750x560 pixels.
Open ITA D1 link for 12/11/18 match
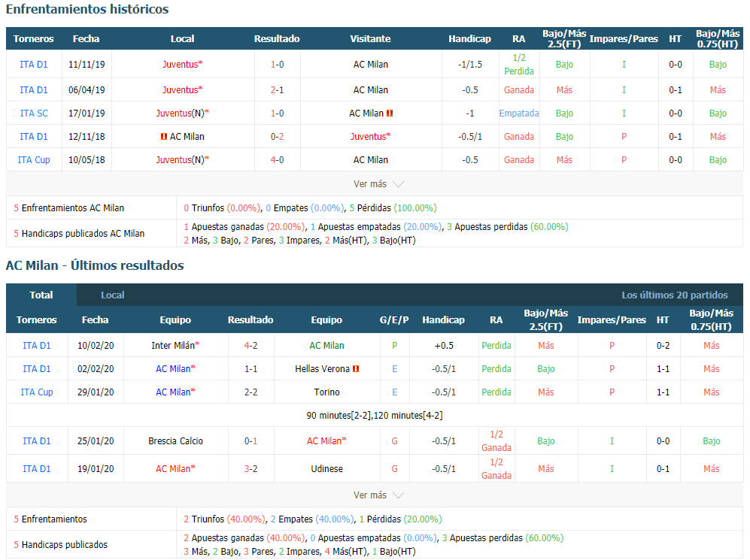[34, 137]
